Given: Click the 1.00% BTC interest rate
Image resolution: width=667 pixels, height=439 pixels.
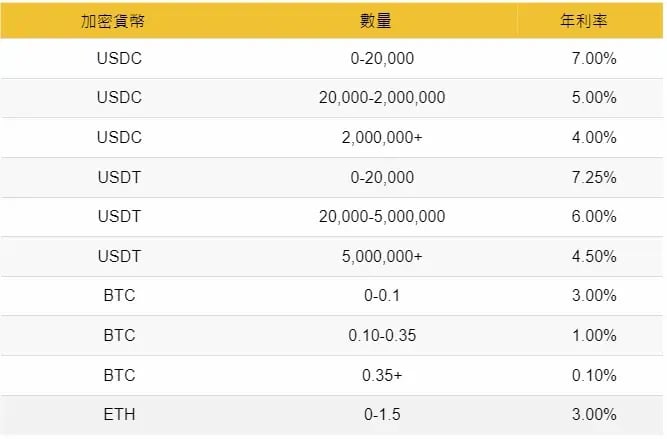Looking at the screenshot, I should [x=594, y=336].
